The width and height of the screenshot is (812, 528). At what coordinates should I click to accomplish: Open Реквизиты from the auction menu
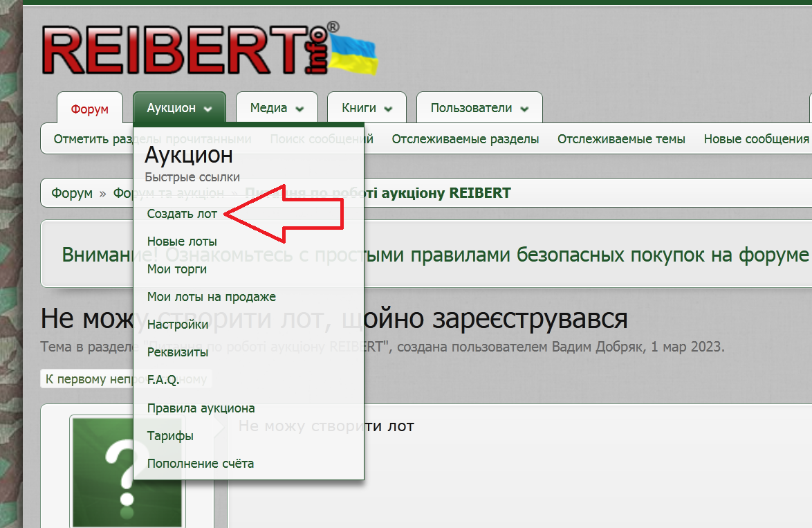[x=178, y=352]
